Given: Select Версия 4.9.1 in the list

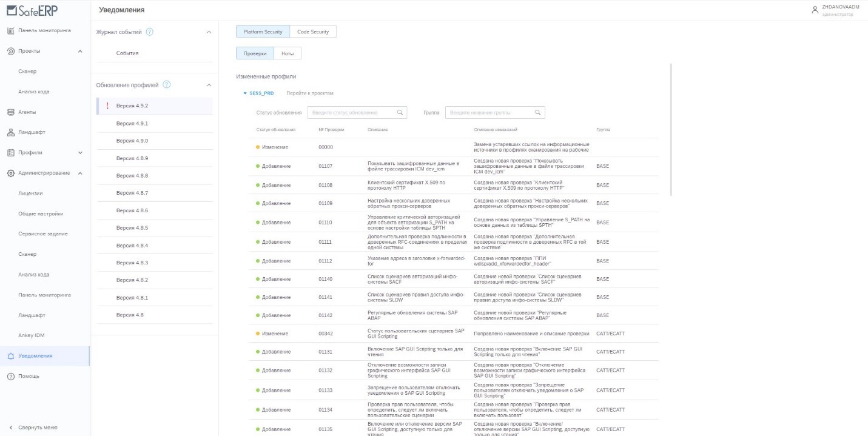Looking at the screenshot, I should coord(155,123).
